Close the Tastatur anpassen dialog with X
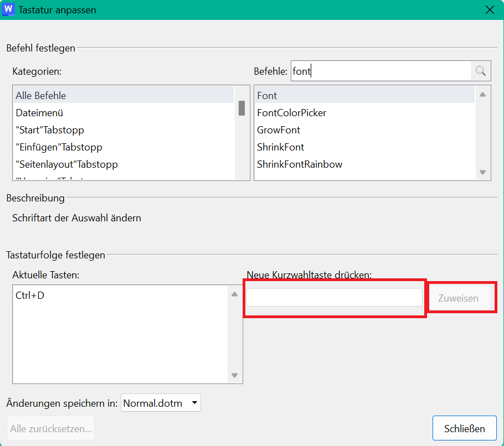 489,10
